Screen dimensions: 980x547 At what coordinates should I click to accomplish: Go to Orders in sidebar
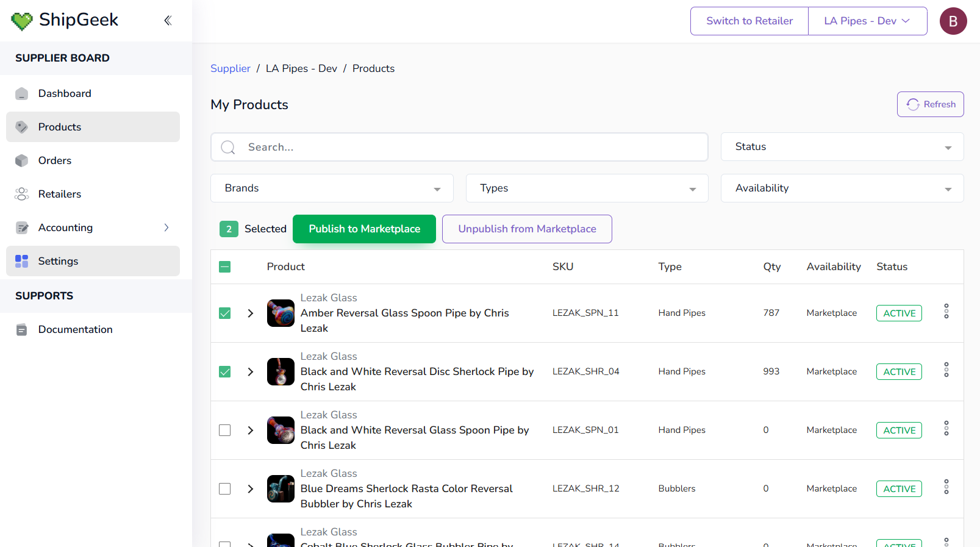93,160
